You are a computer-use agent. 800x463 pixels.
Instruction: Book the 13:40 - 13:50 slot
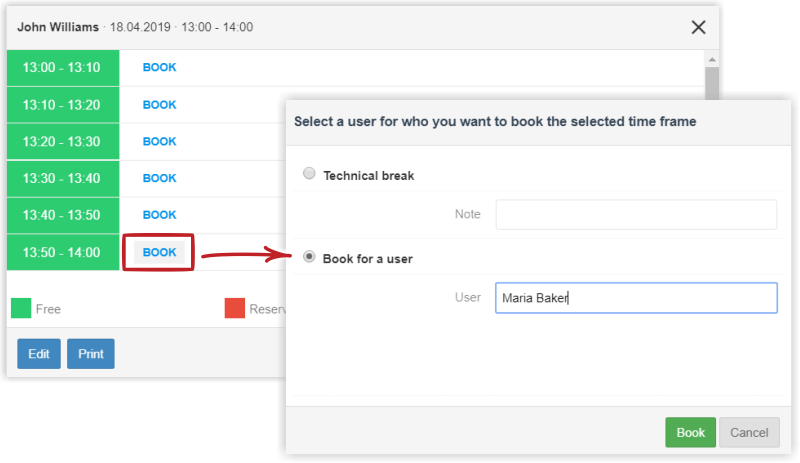click(159, 215)
